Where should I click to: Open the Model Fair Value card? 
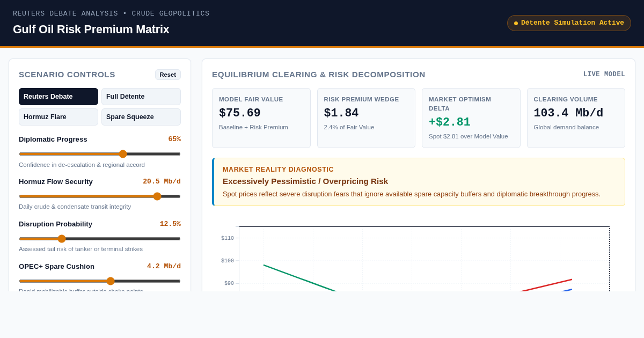(x=261, y=118)
